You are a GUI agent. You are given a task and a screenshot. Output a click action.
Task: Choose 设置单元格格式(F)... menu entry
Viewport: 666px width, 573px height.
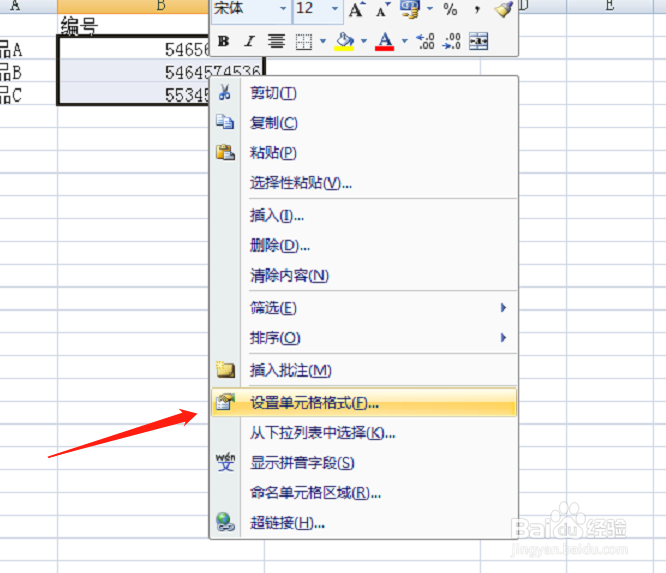tap(364, 402)
